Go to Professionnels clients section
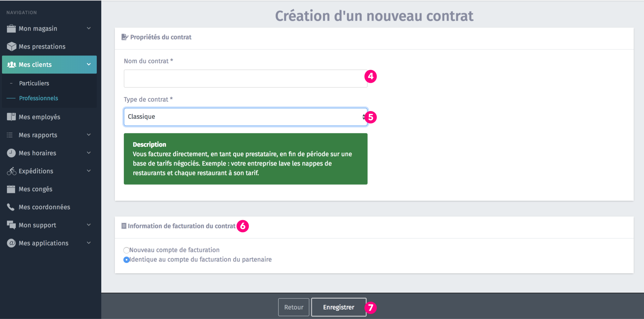 tap(39, 98)
